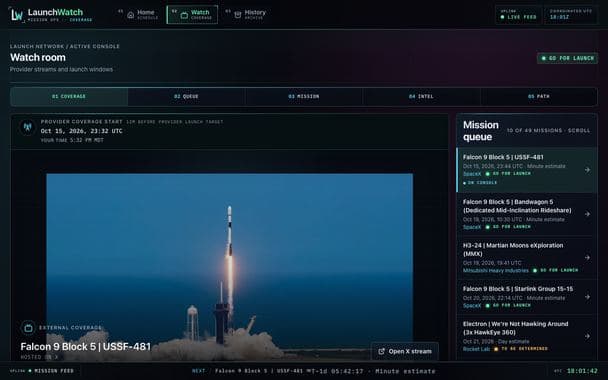Switch to the 02 Queue tab
The height and width of the screenshot is (380, 608).
[x=186, y=97]
